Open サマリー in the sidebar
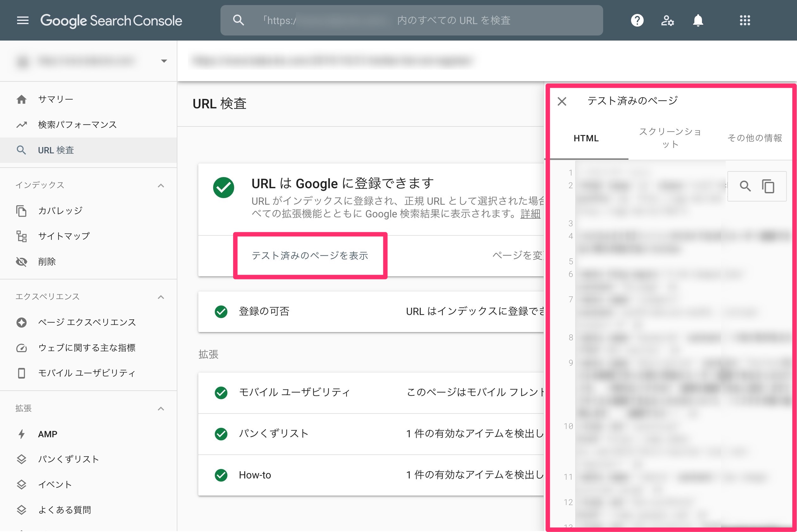 click(x=88, y=99)
